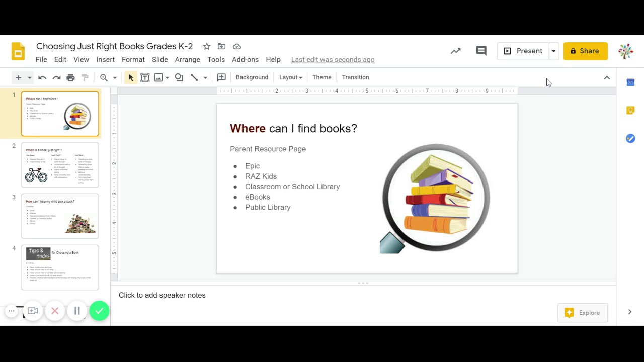Select slide 4 Tips & Tricks thumbnail
Image resolution: width=644 pixels, height=362 pixels.
click(60, 267)
